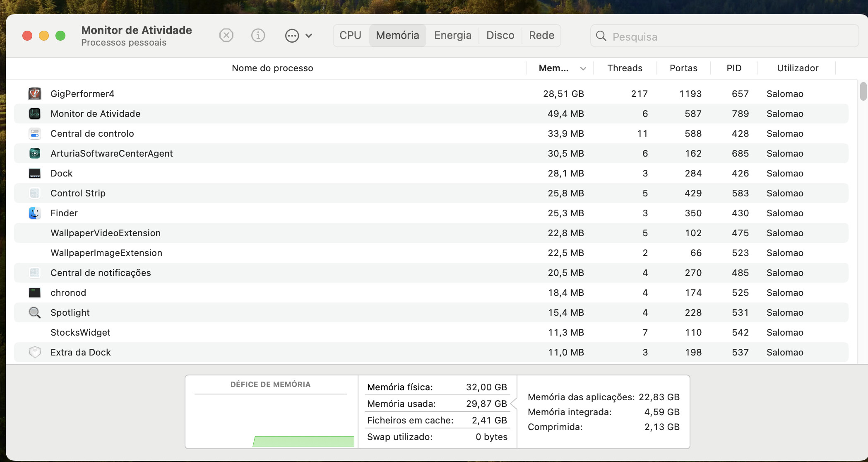Click Memória das aplicações value 22,83 GB

click(659, 397)
